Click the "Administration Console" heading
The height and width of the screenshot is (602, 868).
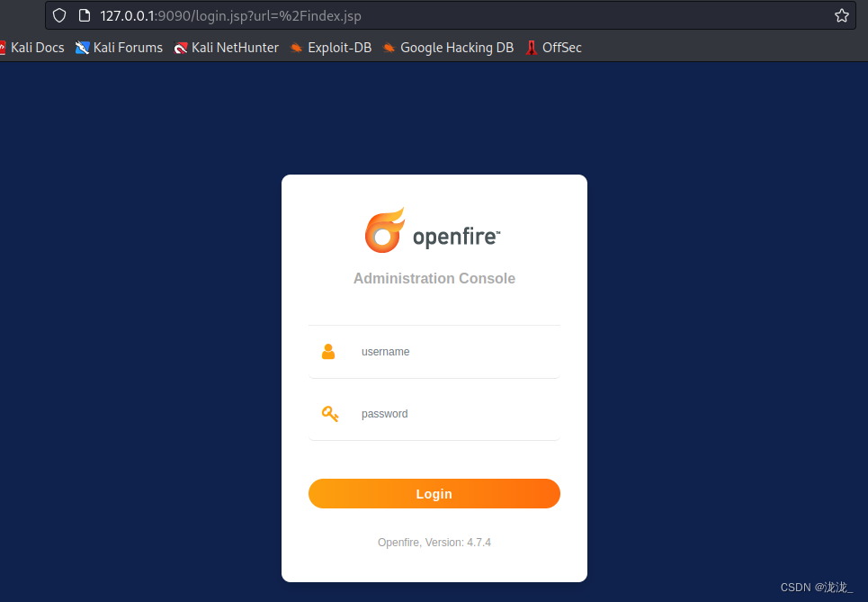tap(434, 278)
